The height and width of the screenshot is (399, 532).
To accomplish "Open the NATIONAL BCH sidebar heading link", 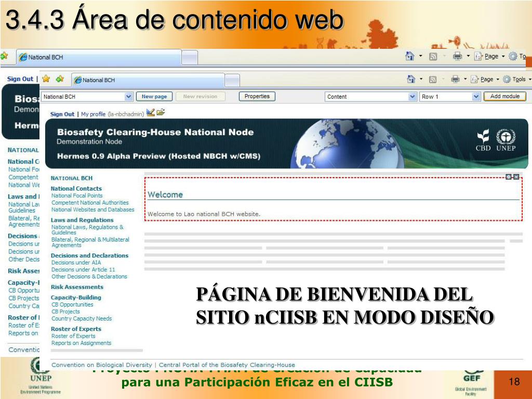I will click(71, 178).
